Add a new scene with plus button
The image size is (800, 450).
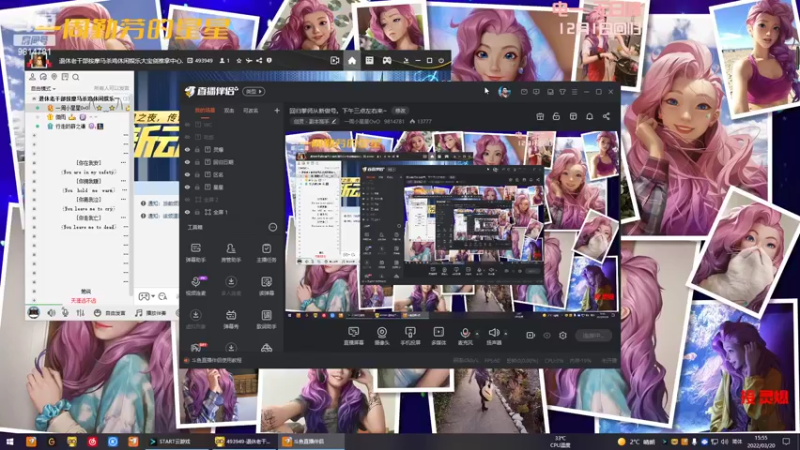(x=277, y=110)
